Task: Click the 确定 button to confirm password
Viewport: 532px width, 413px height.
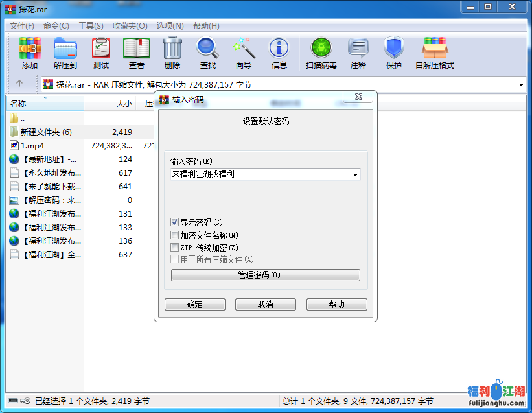Action: pos(194,304)
